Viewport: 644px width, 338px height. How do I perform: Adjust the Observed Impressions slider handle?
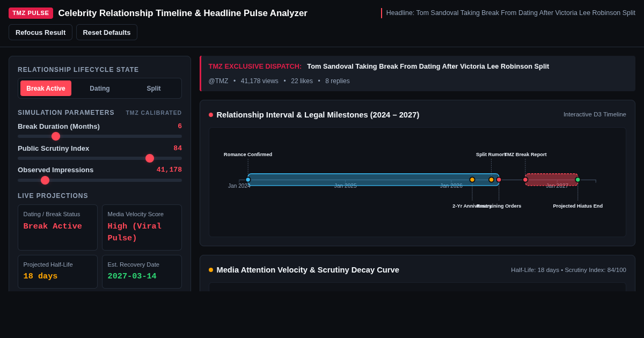pos(45,180)
